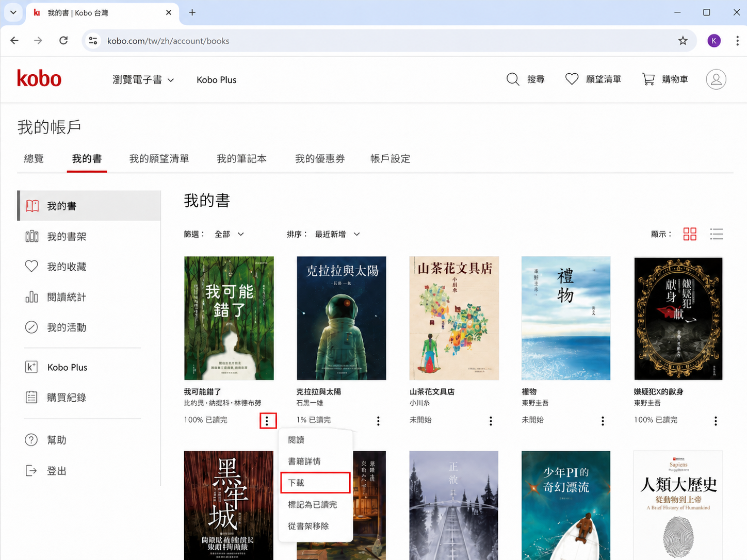Select 閱讀 from the context menu
Image resolution: width=747 pixels, height=560 pixels.
click(315, 440)
